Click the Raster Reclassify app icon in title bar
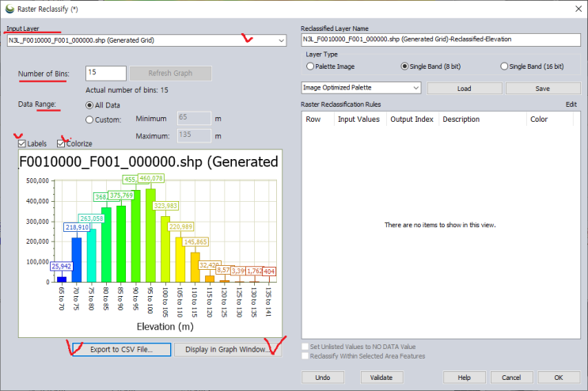The height and width of the screenshot is (391, 588). click(x=9, y=8)
